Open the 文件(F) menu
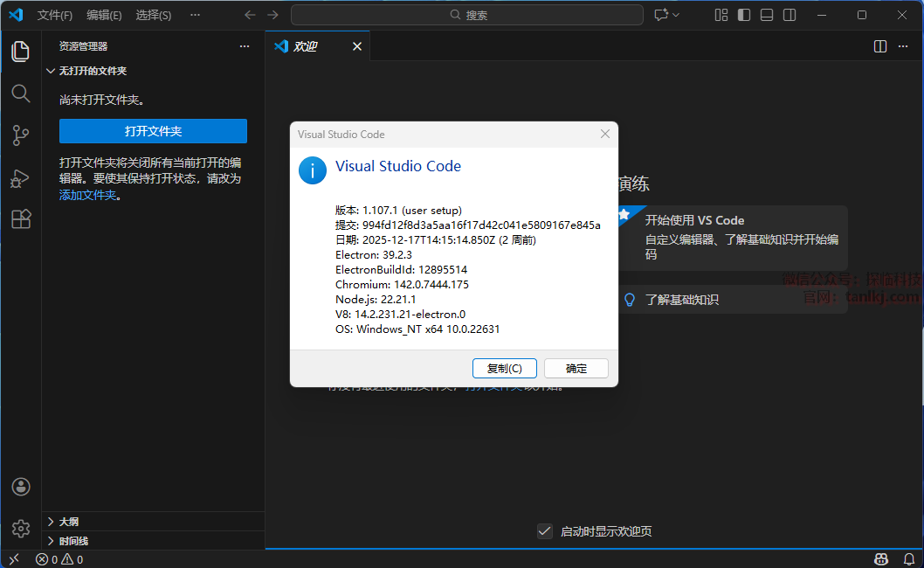 pos(55,15)
